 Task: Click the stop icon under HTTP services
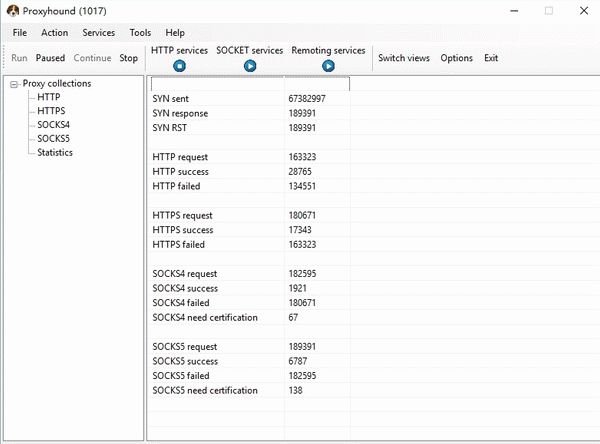[x=179, y=66]
